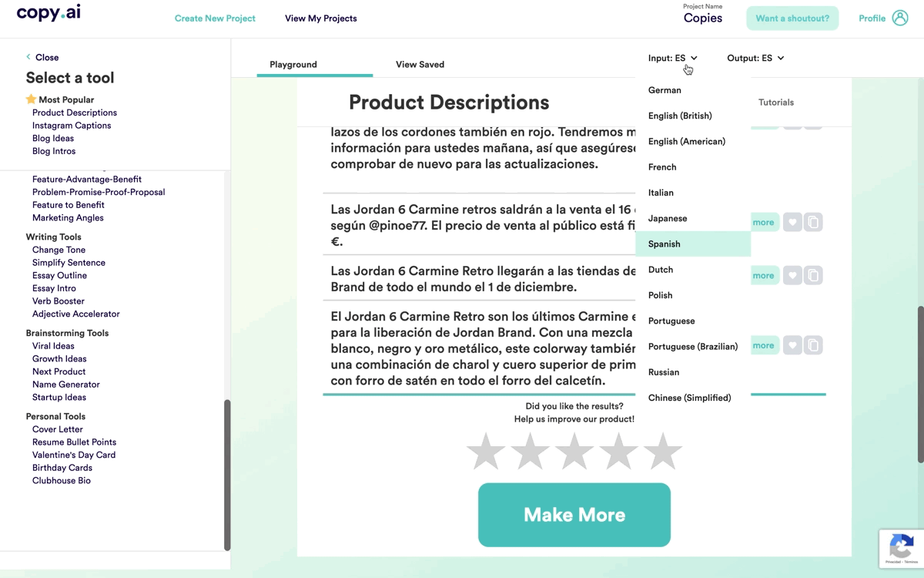Click the copy icon beside the 'llegarán a las tiendas' result

813,275
